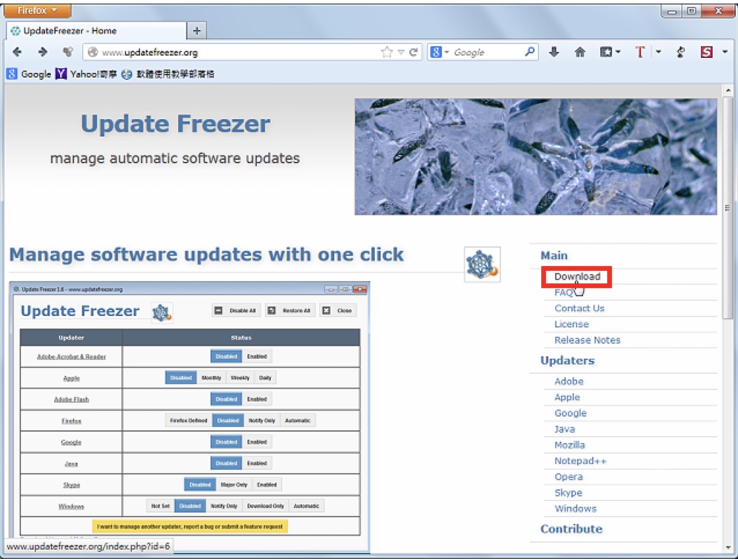Open the Skype updater link
The width and height of the screenshot is (738, 560).
(568, 493)
